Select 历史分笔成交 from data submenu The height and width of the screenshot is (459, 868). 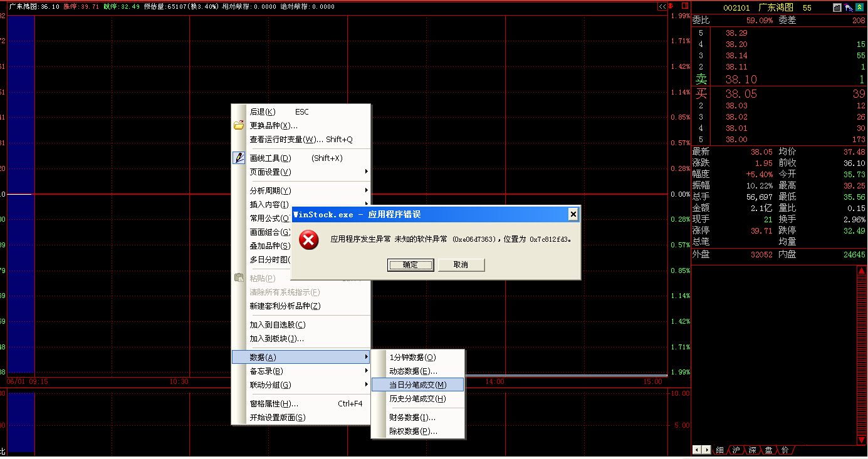tap(417, 399)
